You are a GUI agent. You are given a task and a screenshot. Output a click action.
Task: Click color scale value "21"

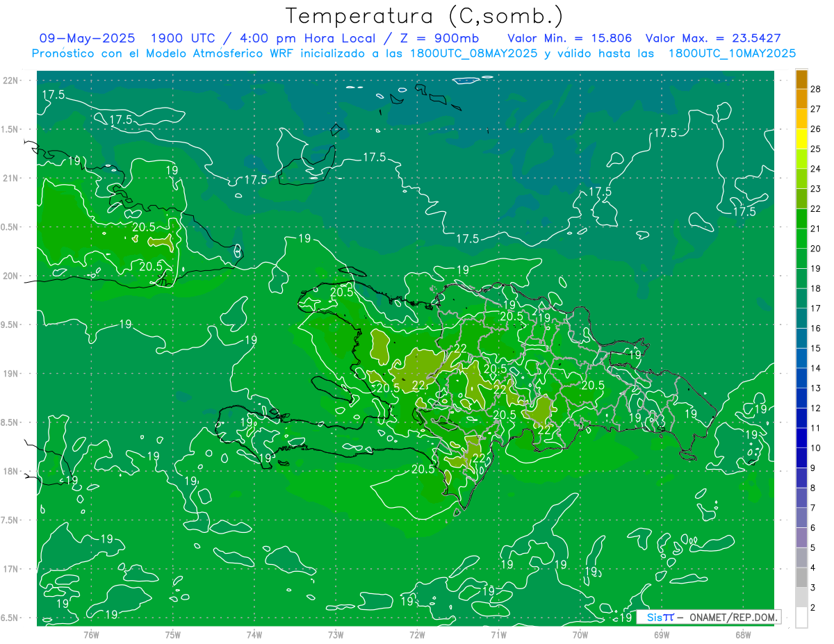pyautogui.click(x=816, y=229)
